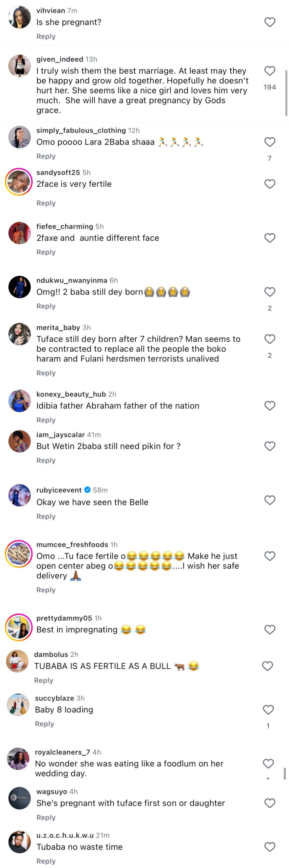
Task: Heart the comment from fiefee_charming
Action: pos(270,238)
